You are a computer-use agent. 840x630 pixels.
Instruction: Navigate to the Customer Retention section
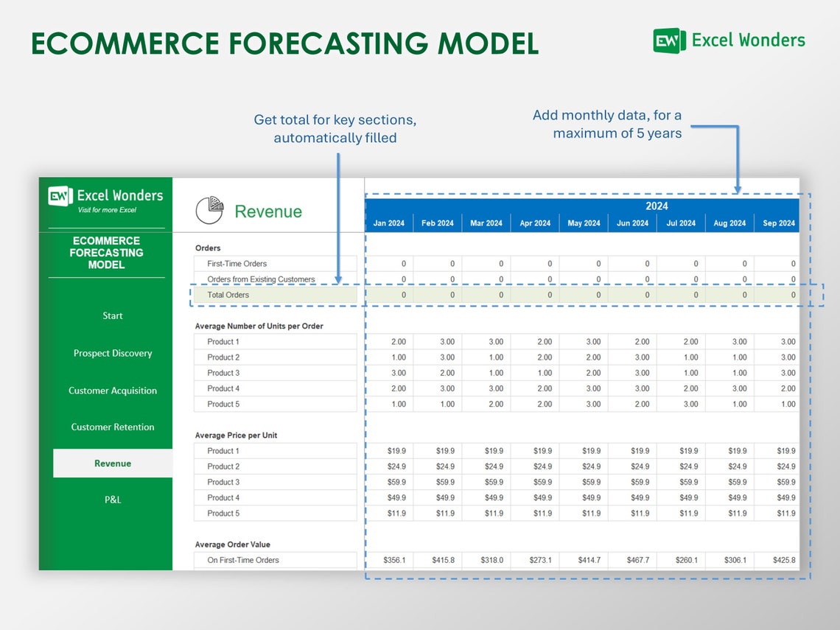[112, 427]
